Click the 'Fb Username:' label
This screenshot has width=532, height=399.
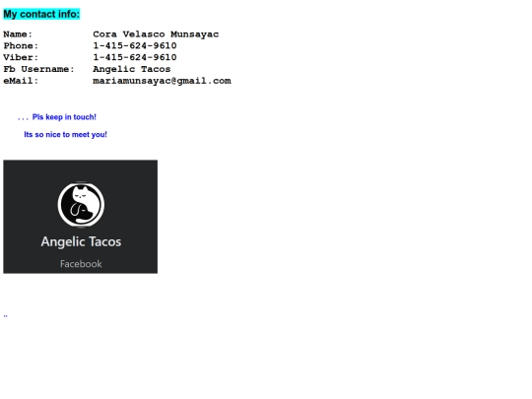(x=38, y=69)
